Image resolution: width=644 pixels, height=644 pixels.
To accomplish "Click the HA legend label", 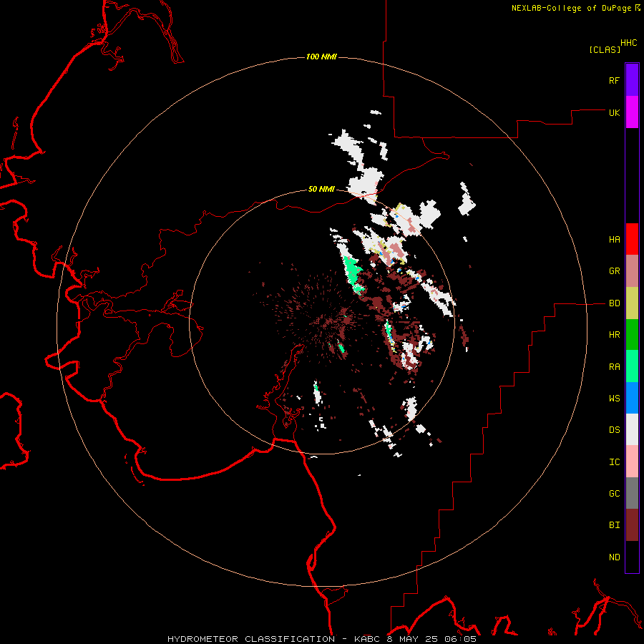I will click(614, 239).
